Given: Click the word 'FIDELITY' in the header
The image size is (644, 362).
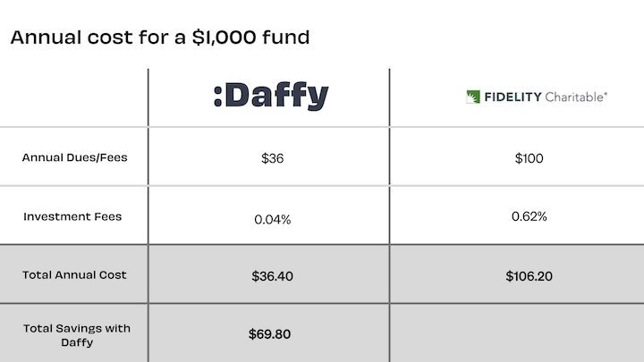Looking at the screenshot, I should (x=513, y=97).
